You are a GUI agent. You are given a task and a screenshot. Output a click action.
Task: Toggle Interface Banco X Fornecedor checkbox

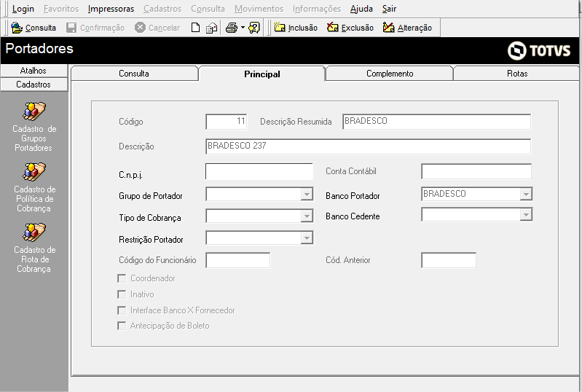pos(122,310)
